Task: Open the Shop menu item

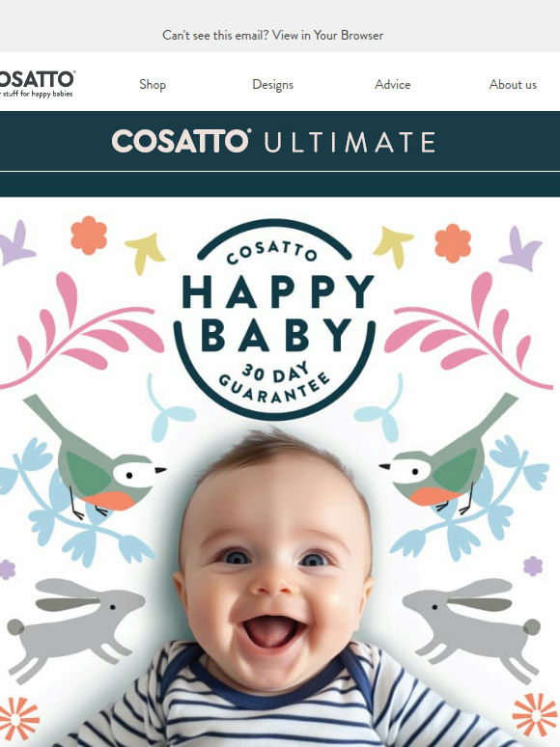Action: 153,84
